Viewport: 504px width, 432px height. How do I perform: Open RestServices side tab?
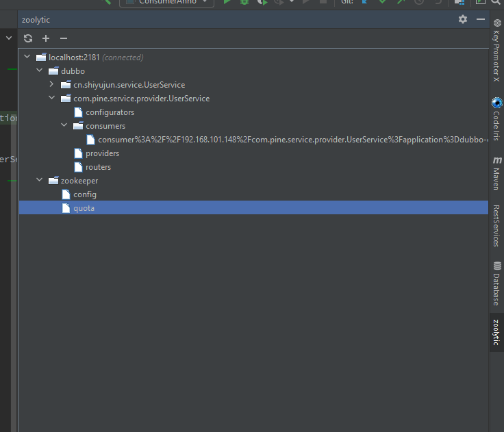coord(497,226)
